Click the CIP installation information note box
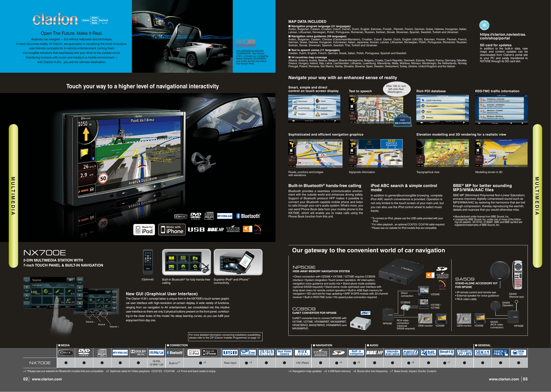The height and width of the screenshot is (392, 551). (225, 336)
